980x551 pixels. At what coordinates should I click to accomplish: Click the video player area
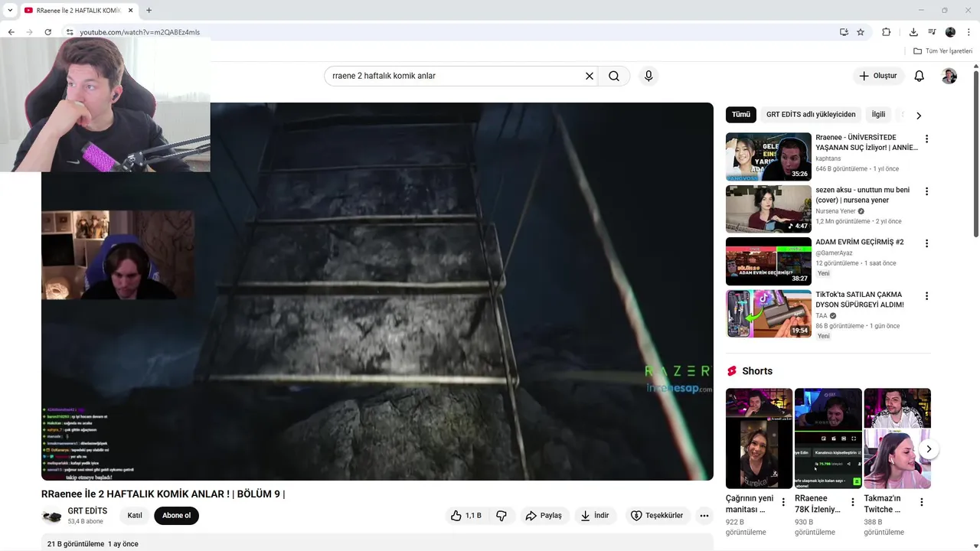click(x=377, y=292)
